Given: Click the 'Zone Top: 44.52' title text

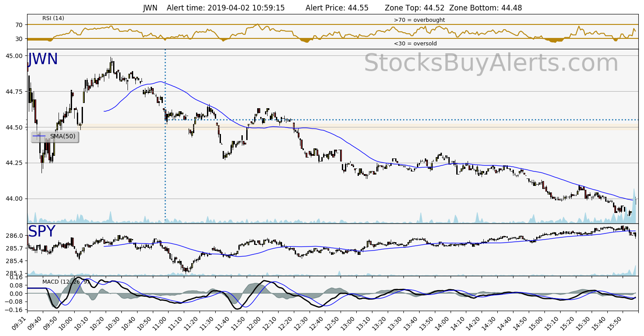Looking at the screenshot, I should pyautogui.click(x=415, y=8).
